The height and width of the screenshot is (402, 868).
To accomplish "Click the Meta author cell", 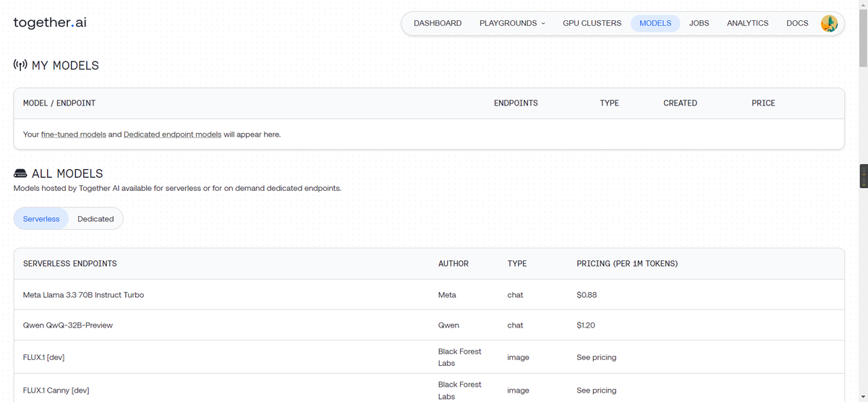I will point(447,295).
